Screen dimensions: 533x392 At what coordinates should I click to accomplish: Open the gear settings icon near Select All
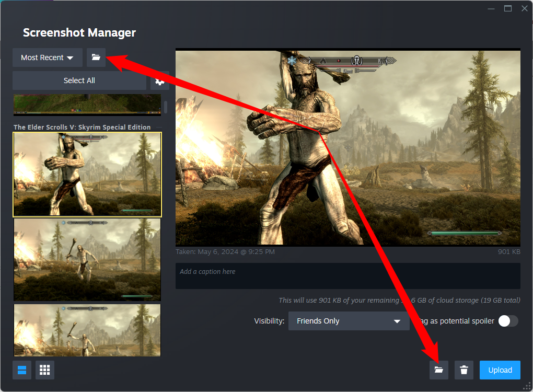coord(160,81)
